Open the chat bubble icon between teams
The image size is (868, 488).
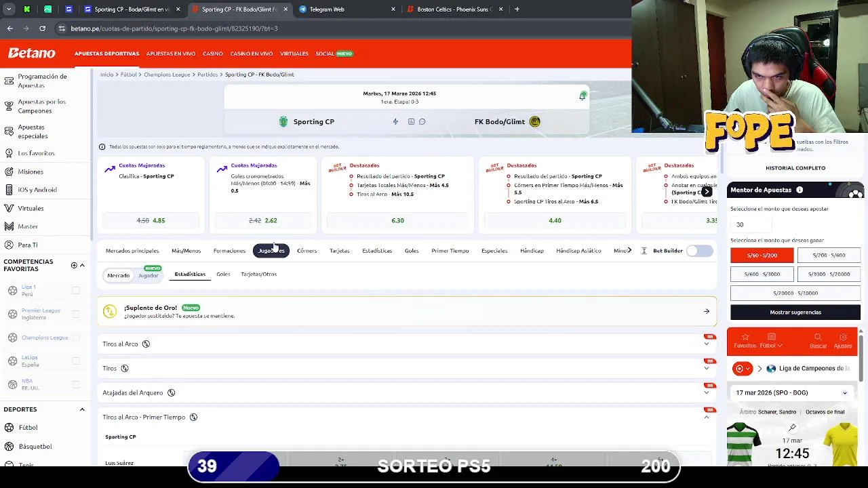(422, 121)
